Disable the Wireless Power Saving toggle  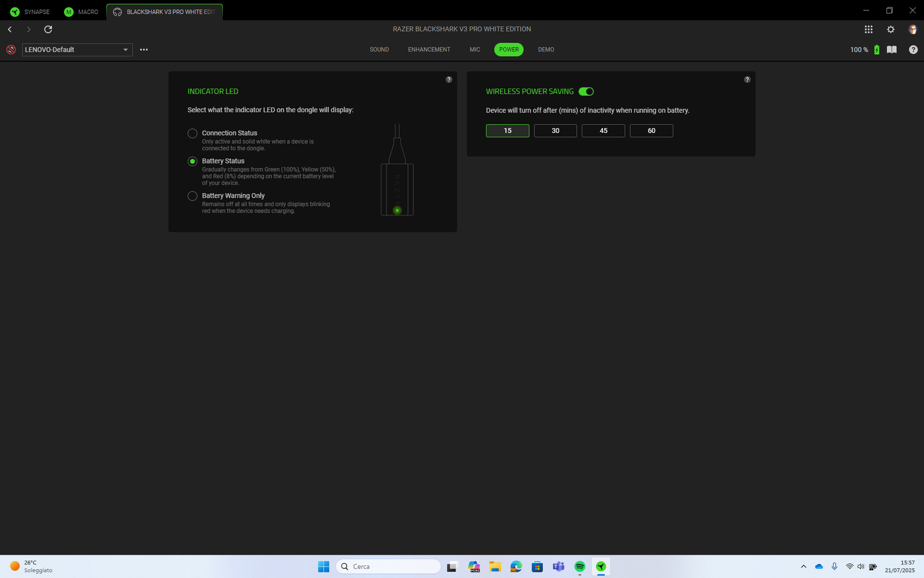(x=586, y=91)
